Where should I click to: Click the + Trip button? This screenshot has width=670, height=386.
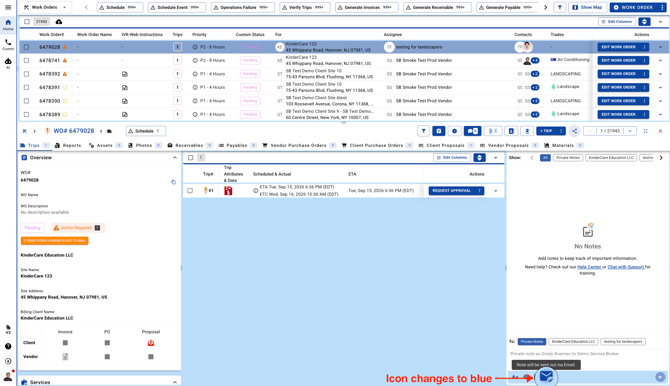tap(547, 131)
